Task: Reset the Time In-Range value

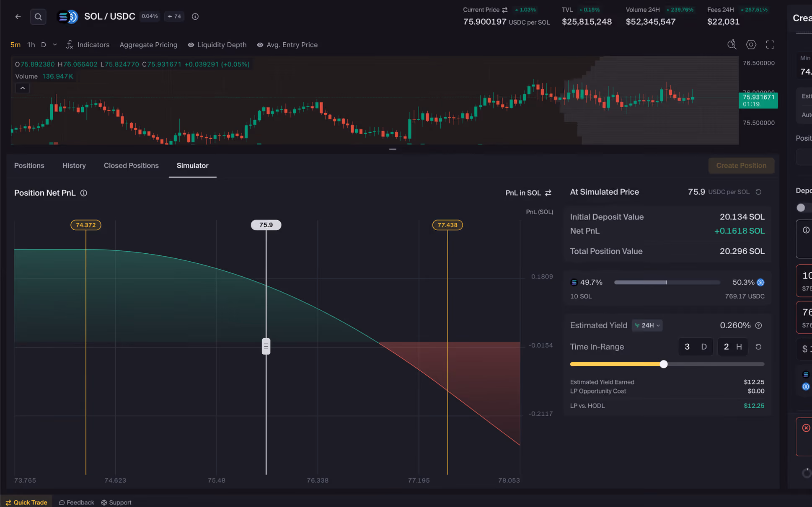Action: click(x=758, y=347)
